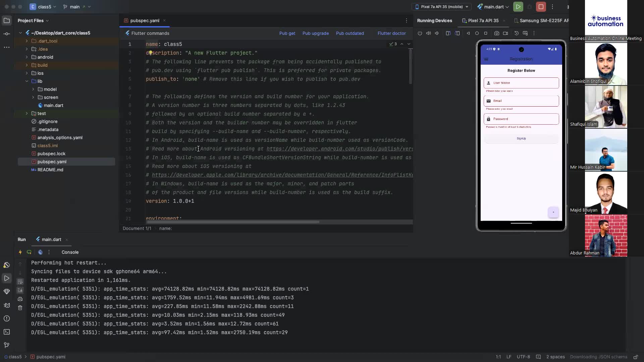The width and height of the screenshot is (644, 362).
Task: Click the Password field in emulator
Action: point(521,119)
